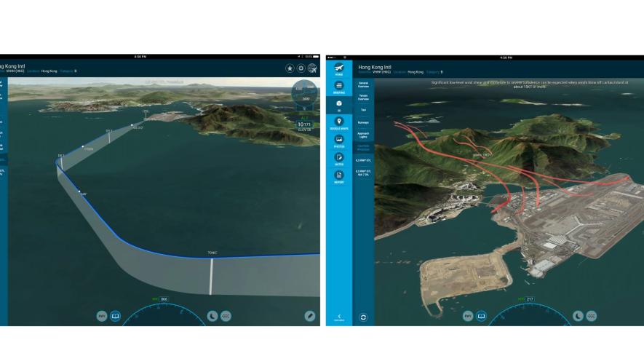Toggle night mode in right screen
The height and width of the screenshot is (364, 644).
(x=577, y=316)
